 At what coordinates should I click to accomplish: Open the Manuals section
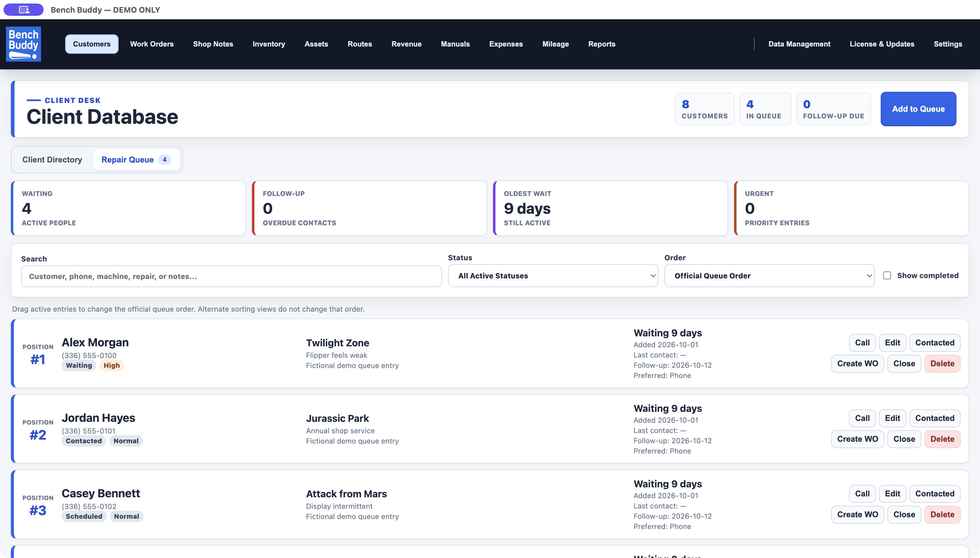tap(455, 44)
